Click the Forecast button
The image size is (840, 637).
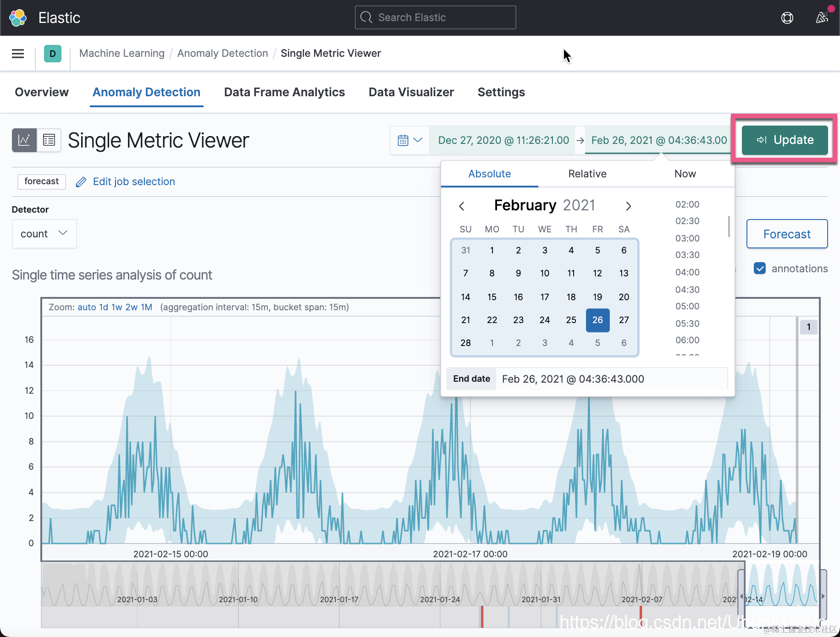point(787,234)
